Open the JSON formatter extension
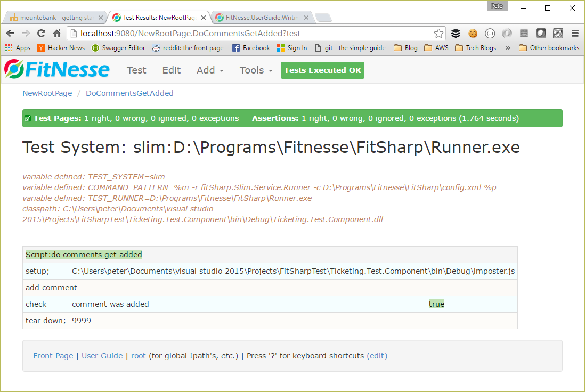The width and height of the screenshot is (585, 392). coord(490,33)
